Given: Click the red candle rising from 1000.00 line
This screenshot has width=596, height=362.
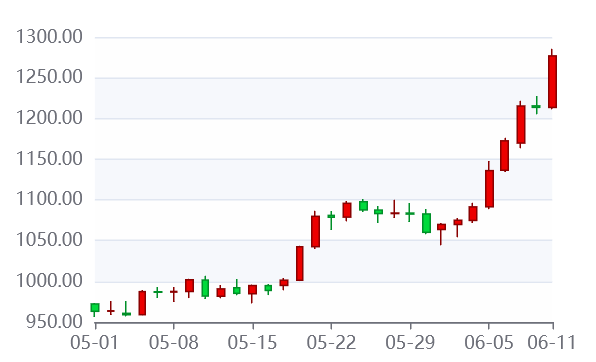Looking at the screenshot, I should 300,263.
